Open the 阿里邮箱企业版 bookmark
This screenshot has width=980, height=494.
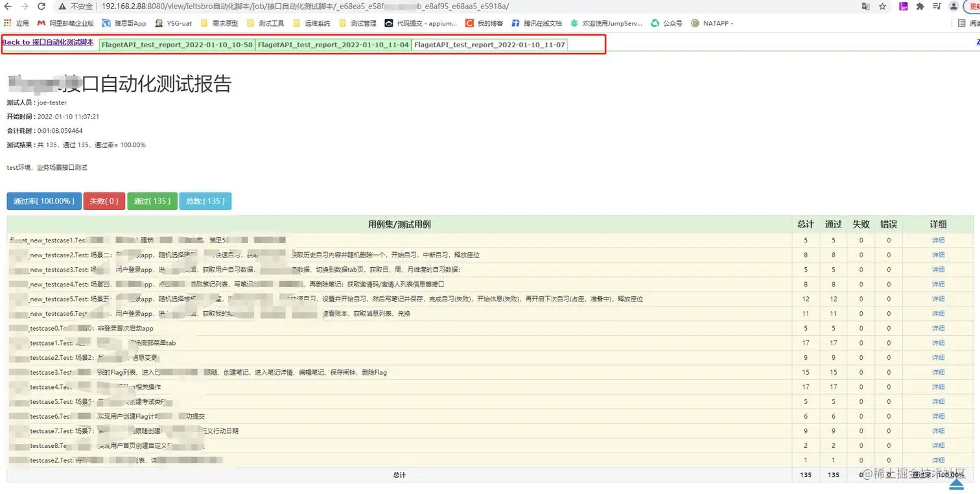click(65, 23)
